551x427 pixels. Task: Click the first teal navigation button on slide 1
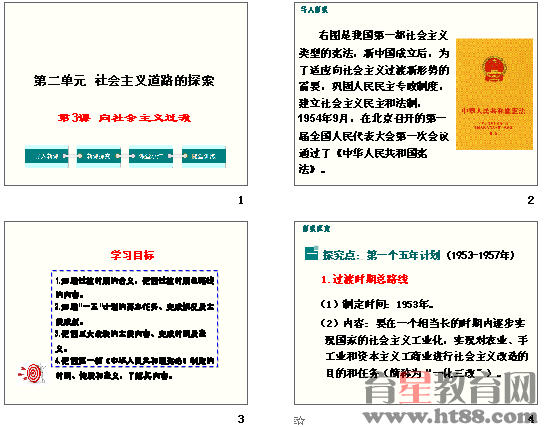point(47,156)
